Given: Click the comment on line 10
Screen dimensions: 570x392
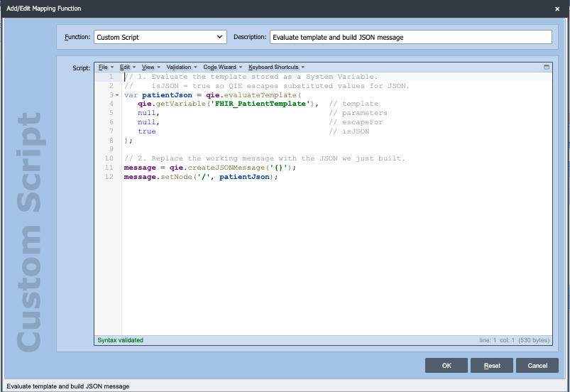Looking at the screenshot, I should (265, 158).
